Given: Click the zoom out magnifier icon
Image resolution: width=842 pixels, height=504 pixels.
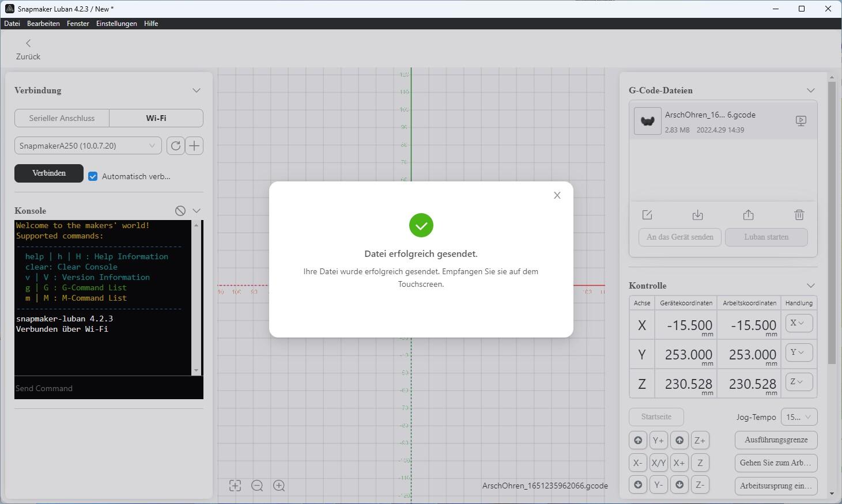Looking at the screenshot, I should coord(257,486).
